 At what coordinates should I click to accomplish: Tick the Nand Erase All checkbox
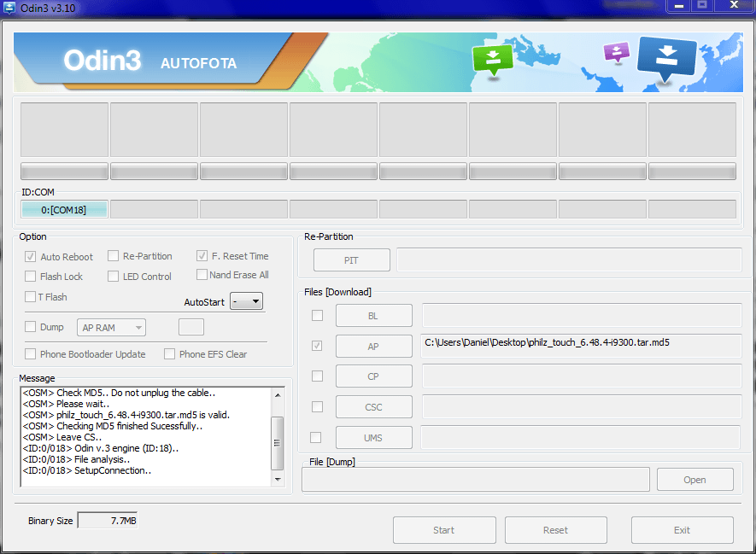(202, 275)
